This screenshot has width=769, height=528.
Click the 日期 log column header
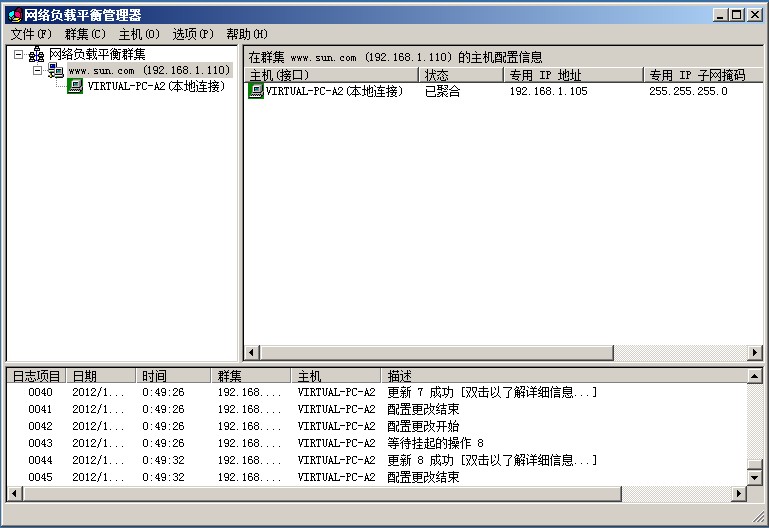tap(101, 376)
